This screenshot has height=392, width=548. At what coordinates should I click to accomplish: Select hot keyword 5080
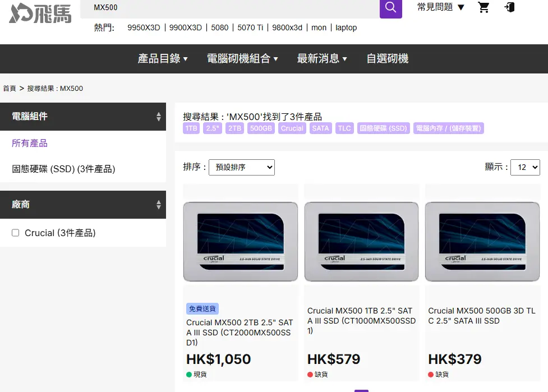click(x=219, y=27)
